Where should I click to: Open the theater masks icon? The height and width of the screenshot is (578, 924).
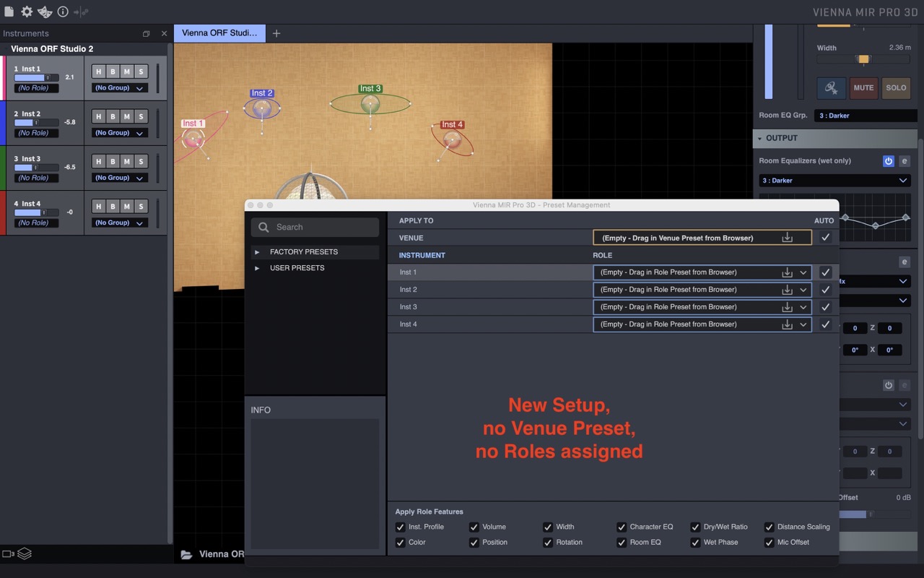[x=45, y=12]
